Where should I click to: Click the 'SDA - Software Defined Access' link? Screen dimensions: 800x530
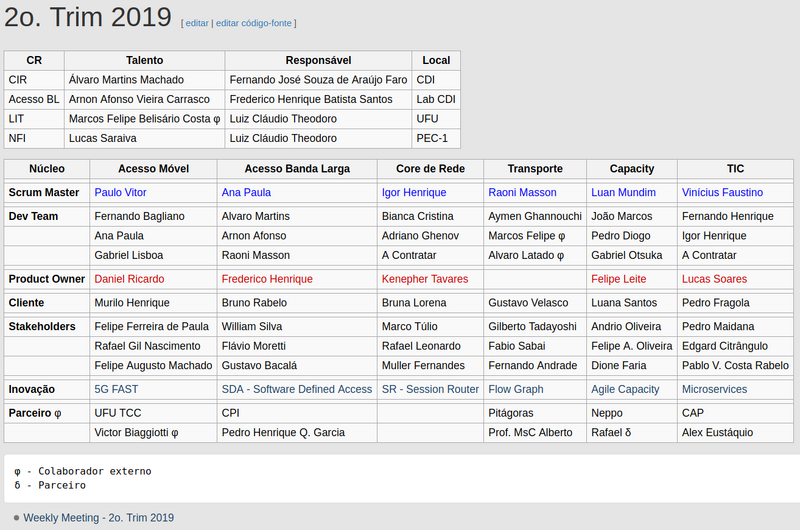(296, 389)
